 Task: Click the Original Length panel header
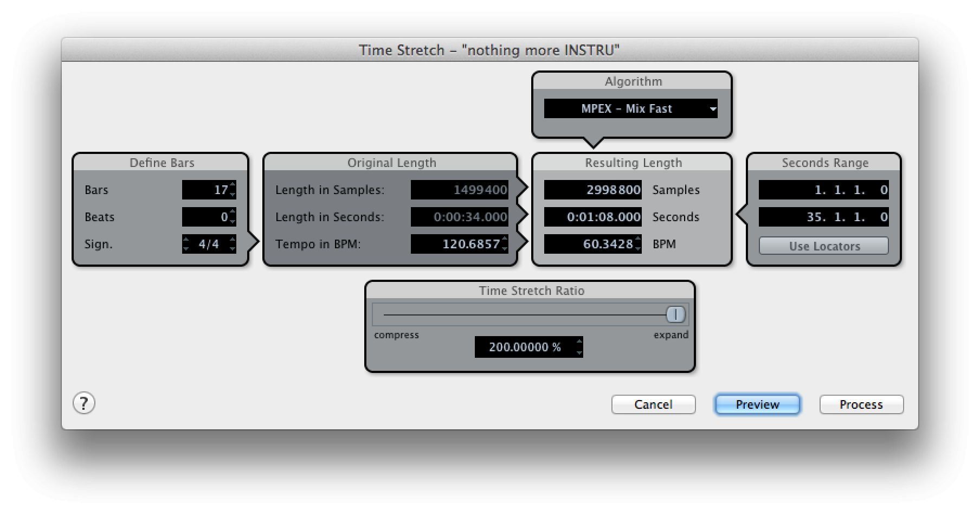pyautogui.click(x=391, y=163)
